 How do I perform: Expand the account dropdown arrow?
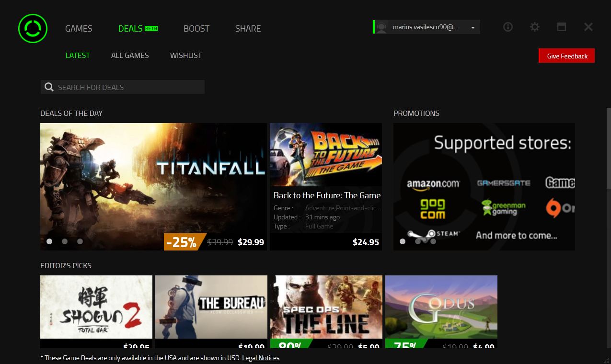tap(473, 28)
